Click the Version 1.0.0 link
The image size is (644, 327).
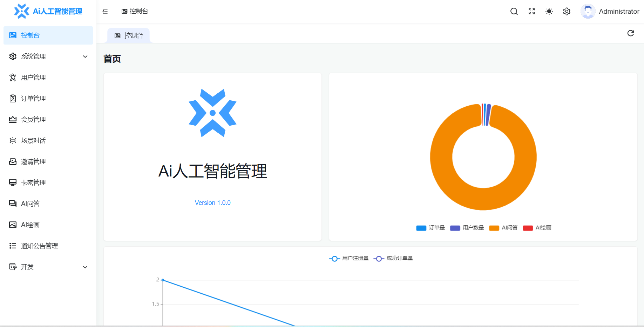pyautogui.click(x=212, y=202)
